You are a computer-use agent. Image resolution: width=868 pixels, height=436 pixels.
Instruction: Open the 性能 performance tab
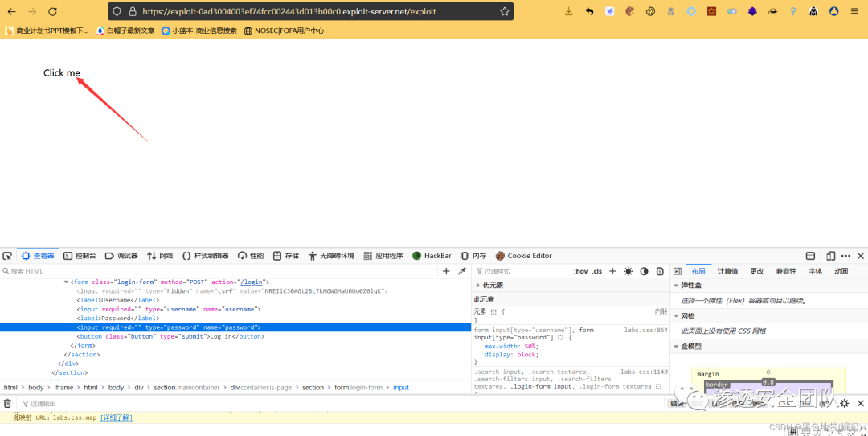(x=251, y=256)
